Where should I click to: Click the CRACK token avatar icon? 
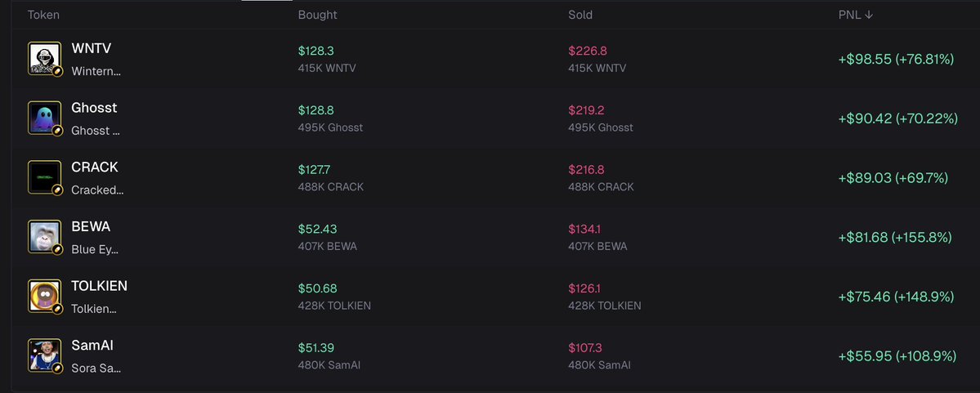tap(44, 177)
